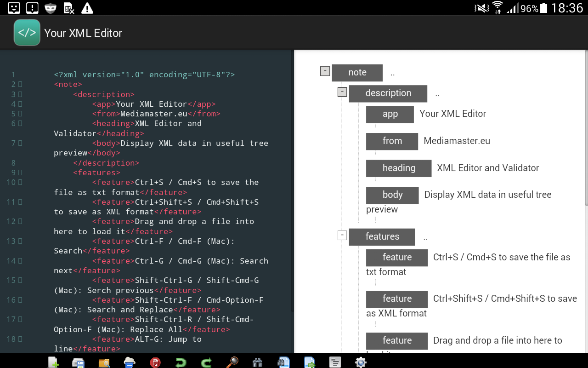The height and width of the screenshot is (368, 588).
Task: Select the feature tag for Ctrl+S txt format
Action: 397,258
